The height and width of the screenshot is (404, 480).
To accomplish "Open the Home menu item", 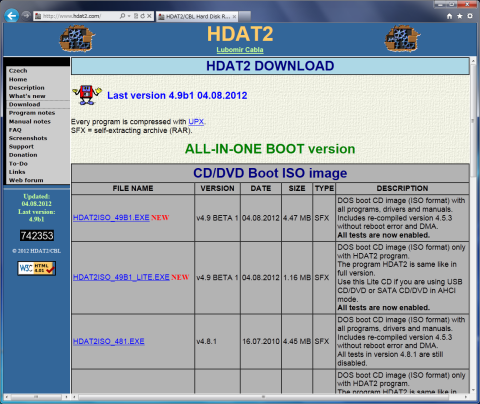I will point(18,79).
